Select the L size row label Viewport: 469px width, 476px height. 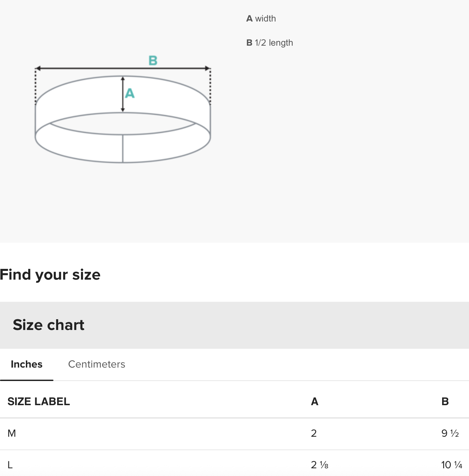(10, 465)
